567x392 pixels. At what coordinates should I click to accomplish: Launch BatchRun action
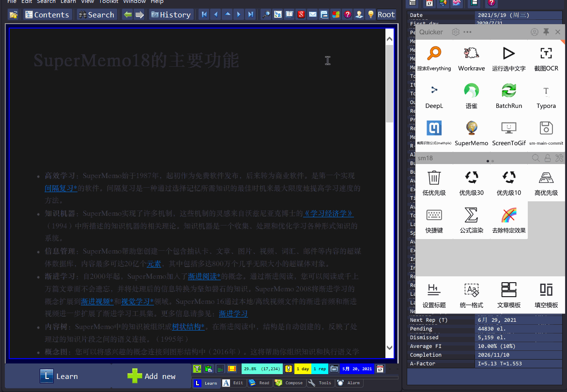point(509,96)
